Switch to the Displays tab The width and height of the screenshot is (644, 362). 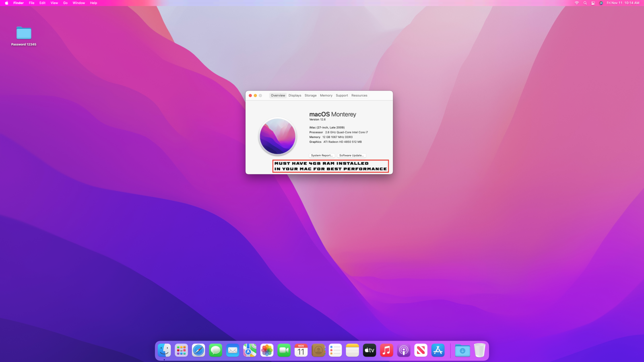pos(295,95)
